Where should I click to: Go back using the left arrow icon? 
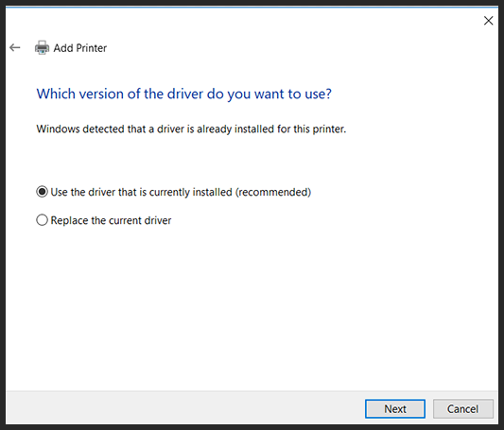point(15,48)
